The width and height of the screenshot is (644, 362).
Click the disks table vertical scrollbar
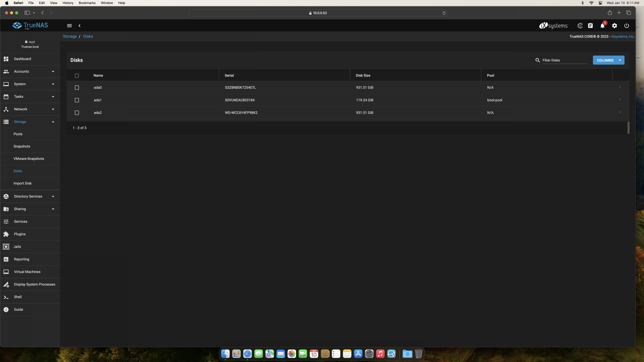pos(628,128)
